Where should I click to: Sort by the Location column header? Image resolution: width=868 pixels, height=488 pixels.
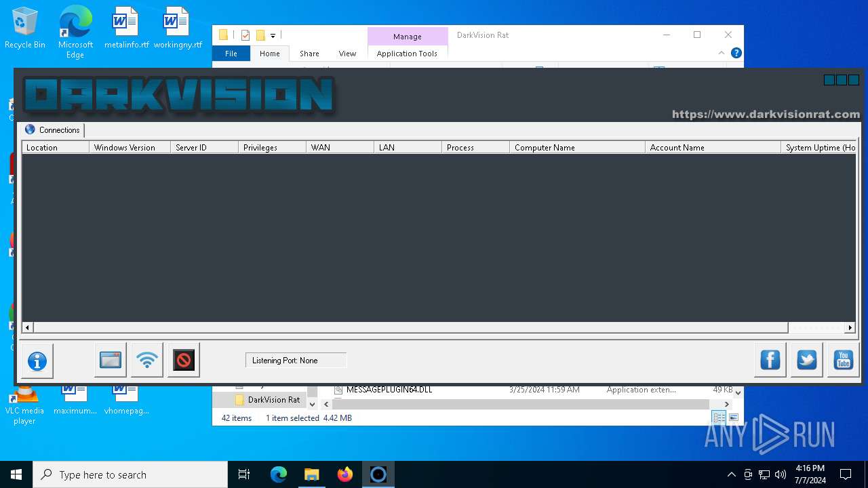click(x=56, y=147)
